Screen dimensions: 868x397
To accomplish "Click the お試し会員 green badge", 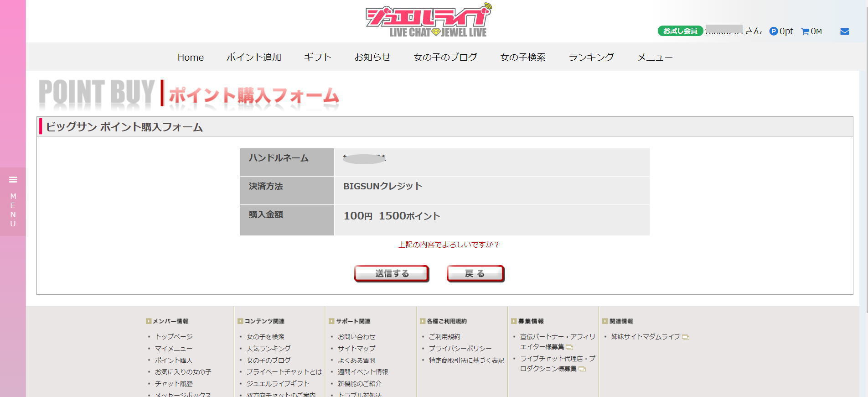I will pos(680,31).
